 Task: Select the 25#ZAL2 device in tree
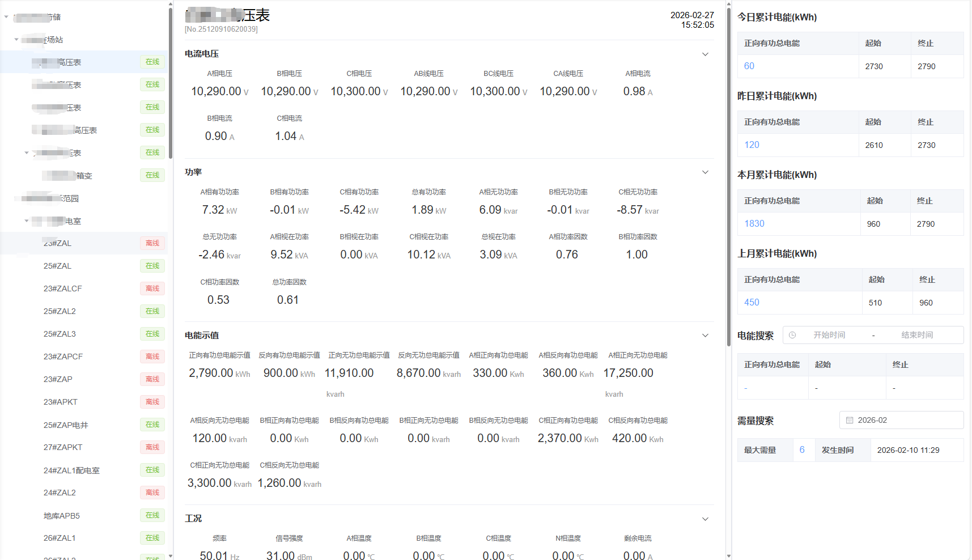(60, 311)
